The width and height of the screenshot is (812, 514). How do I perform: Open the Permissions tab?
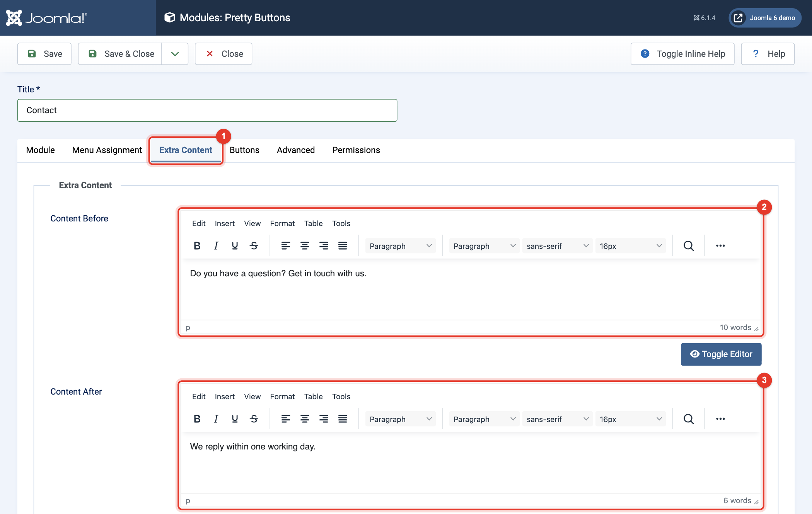(x=356, y=150)
